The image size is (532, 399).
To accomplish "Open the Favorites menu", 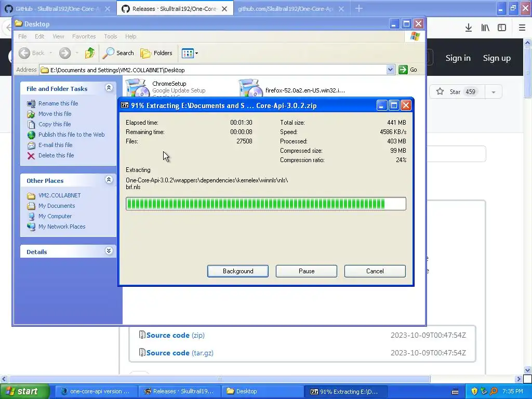I will [84, 36].
